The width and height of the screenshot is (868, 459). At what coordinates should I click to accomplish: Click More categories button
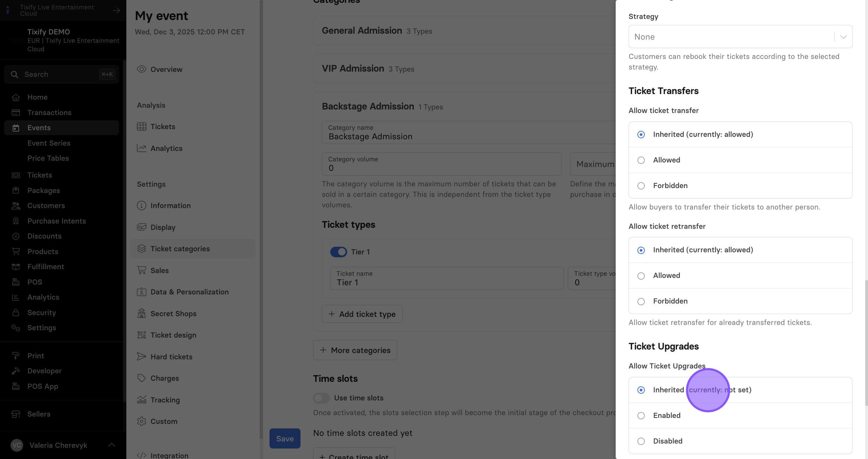coord(355,350)
